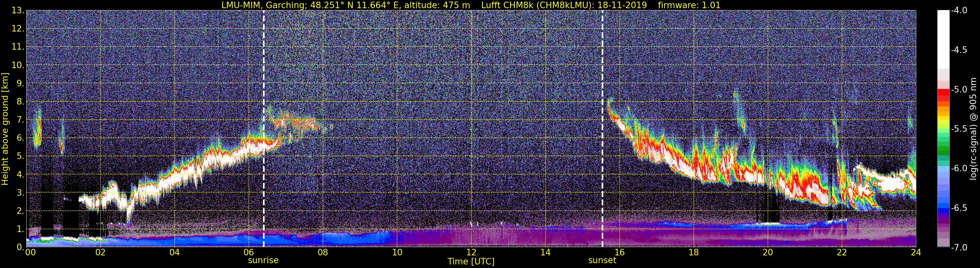The image size is (980, 268).
Task: Click the height axis tick label '13'
Action: point(18,11)
